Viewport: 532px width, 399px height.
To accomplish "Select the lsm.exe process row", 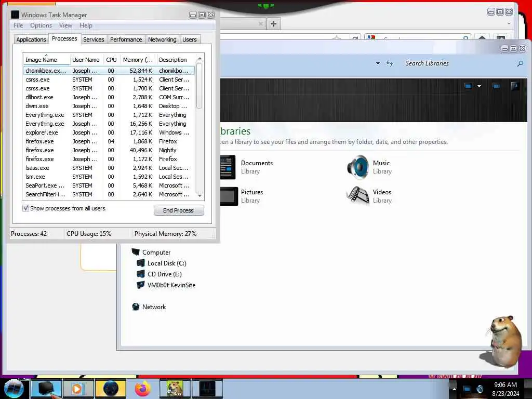I will (109, 177).
